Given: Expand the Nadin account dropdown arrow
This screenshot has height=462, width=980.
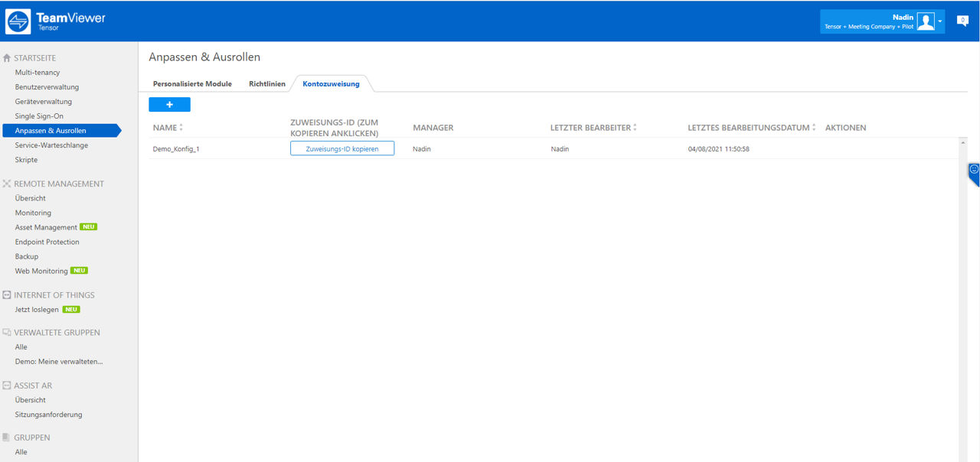Looking at the screenshot, I should (x=940, y=22).
